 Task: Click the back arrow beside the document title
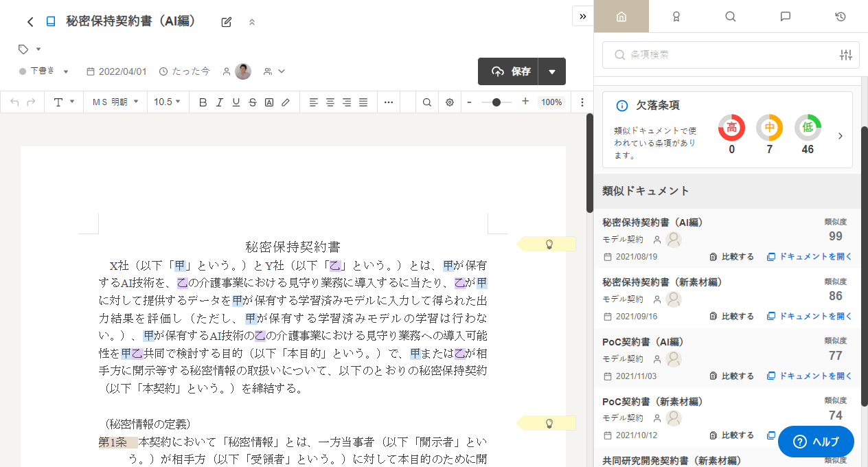coord(30,22)
